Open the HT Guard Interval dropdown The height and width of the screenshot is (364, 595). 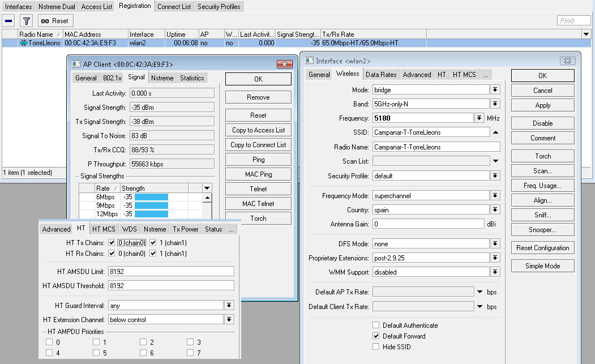point(229,306)
